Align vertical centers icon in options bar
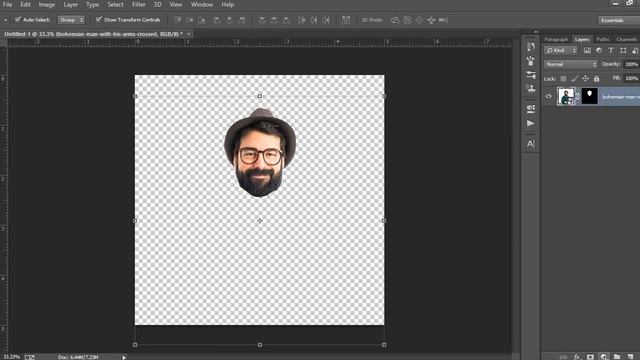Viewport: 640px width, 360px height. pyautogui.click(x=190, y=20)
